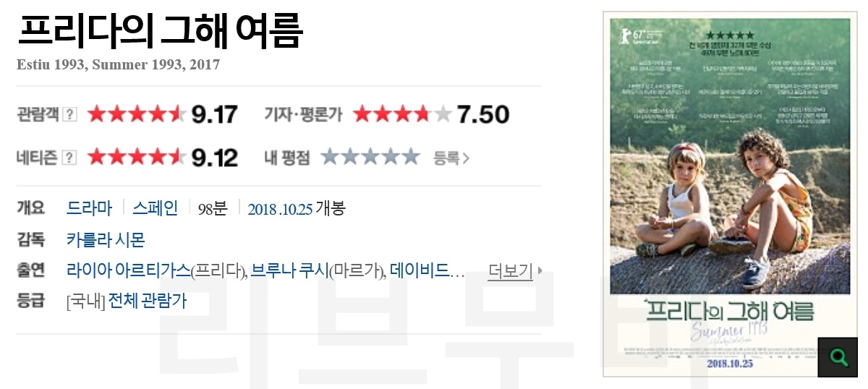This screenshot has height=389, width=868.
Task: Expand the cast list with 더보기
Action: pyautogui.click(x=511, y=272)
